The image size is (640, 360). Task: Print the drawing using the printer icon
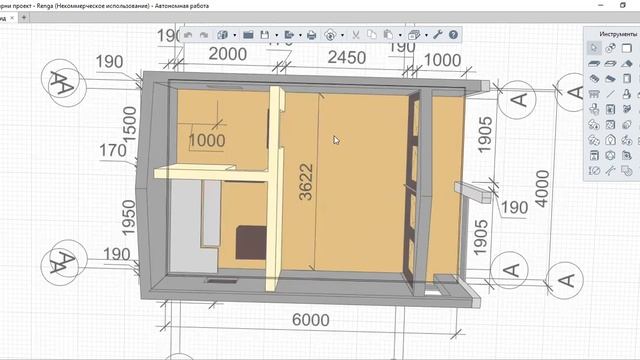point(311,35)
